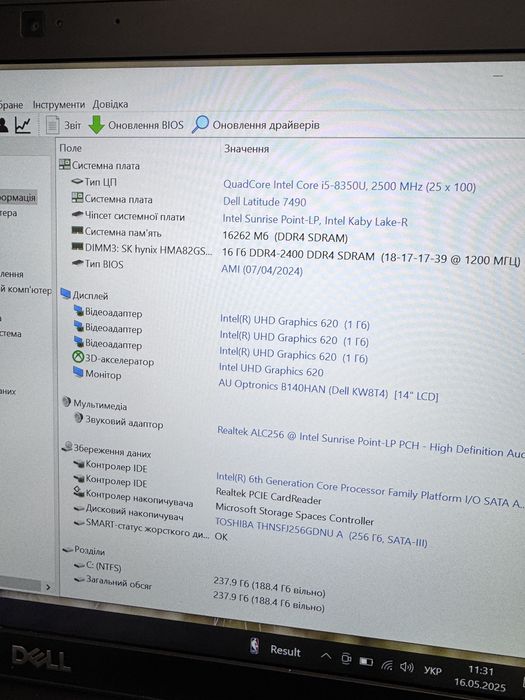Open the Intel Sunrise Point-LP chipset link
Viewport: 525px width, 700px height.
tap(315, 220)
